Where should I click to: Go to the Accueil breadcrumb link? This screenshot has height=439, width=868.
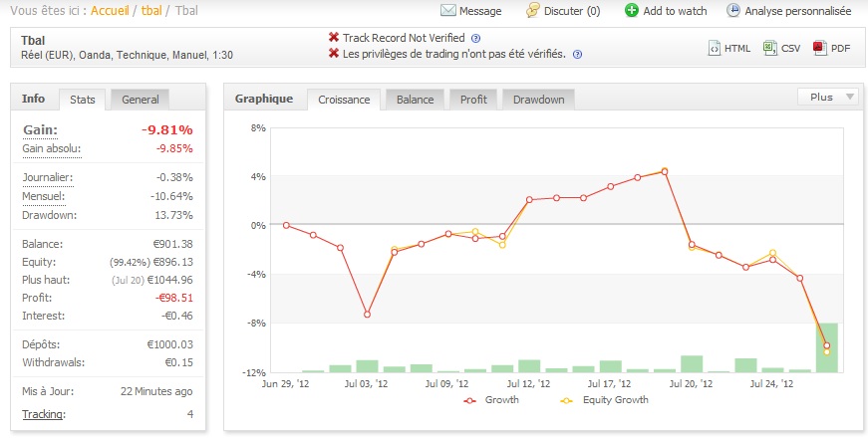pyautogui.click(x=111, y=11)
